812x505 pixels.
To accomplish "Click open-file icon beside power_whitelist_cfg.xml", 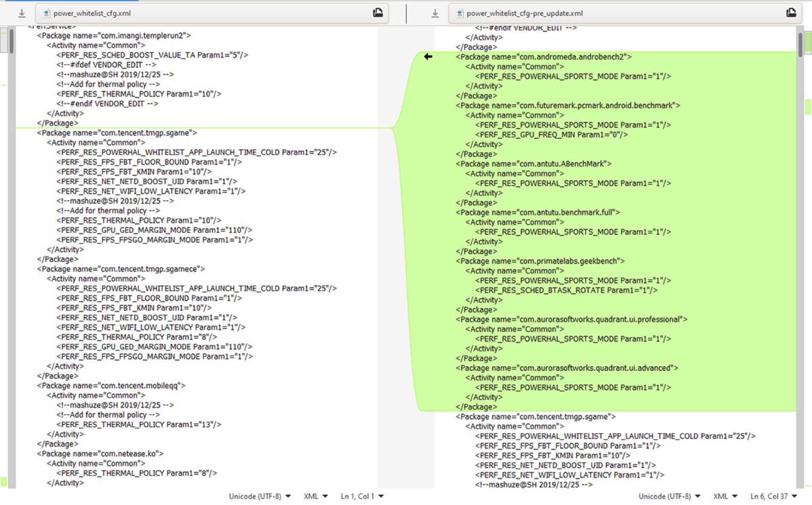I will click(x=378, y=13).
